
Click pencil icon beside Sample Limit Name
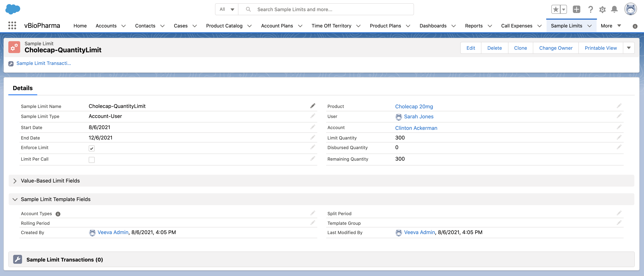tap(312, 106)
